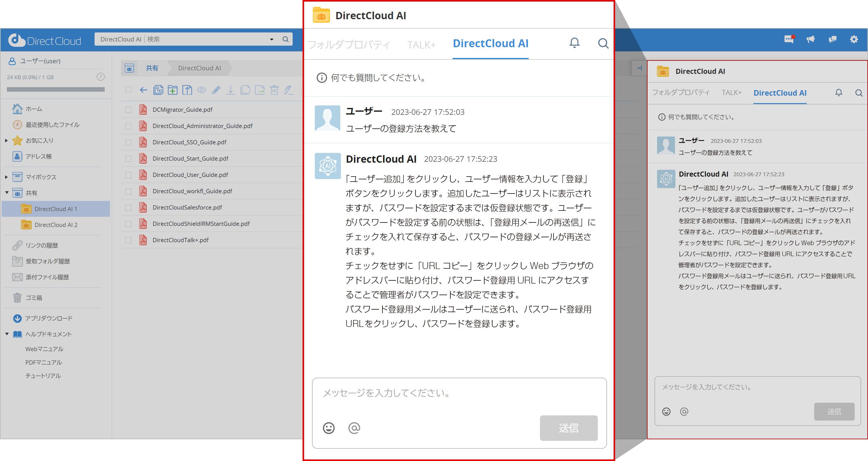Viewport: 868px width, 461px height.
Task: Open the double speech bubble comments icon
Action: click(x=832, y=39)
